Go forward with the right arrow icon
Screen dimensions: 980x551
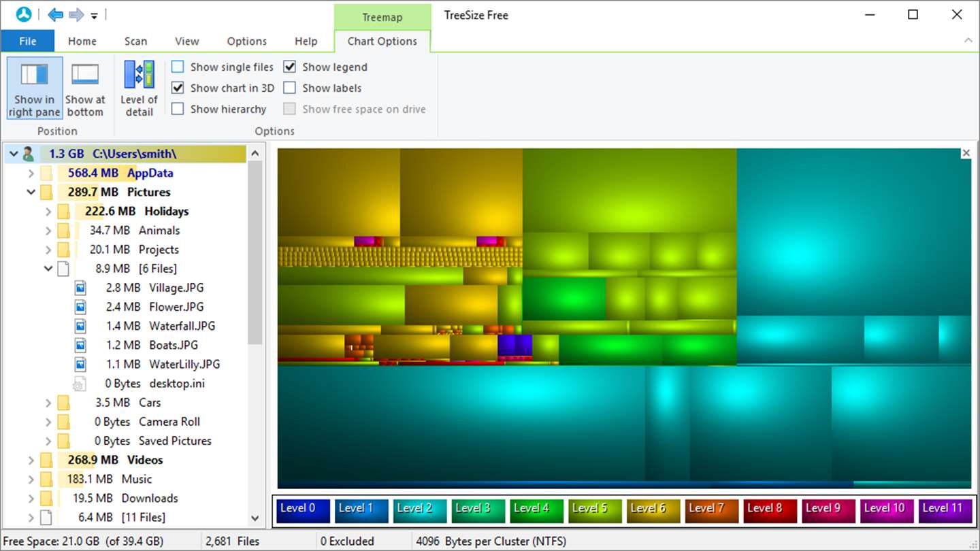[x=76, y=14]
